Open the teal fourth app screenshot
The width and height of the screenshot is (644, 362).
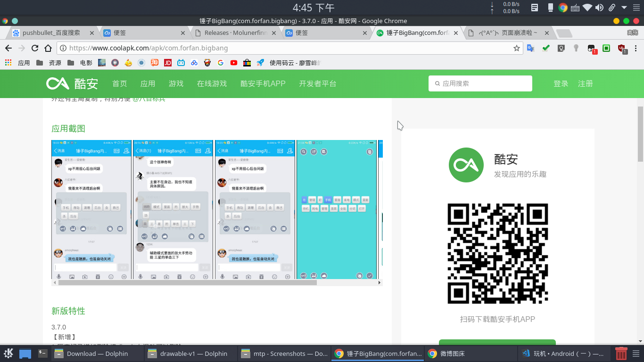337,209
